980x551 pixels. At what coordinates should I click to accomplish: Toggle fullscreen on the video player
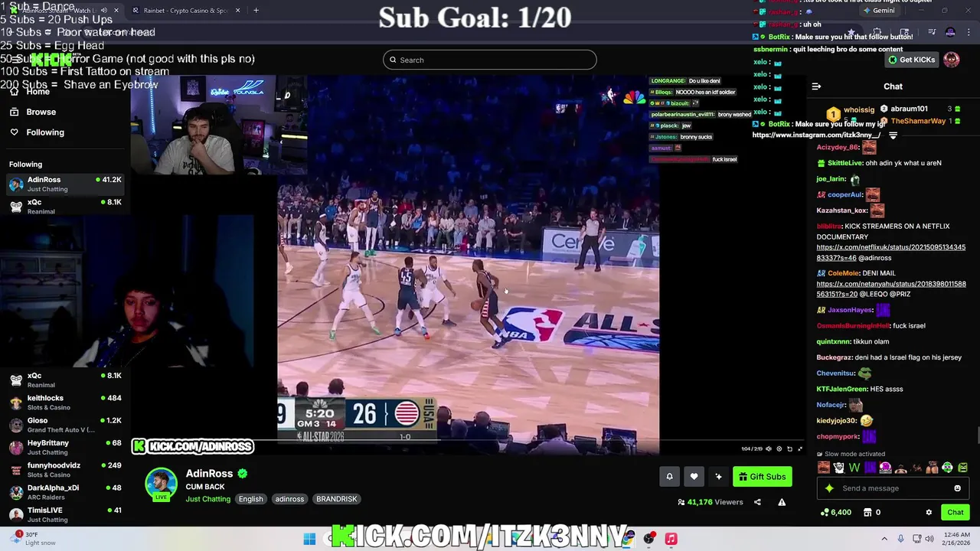click(800, 449)
